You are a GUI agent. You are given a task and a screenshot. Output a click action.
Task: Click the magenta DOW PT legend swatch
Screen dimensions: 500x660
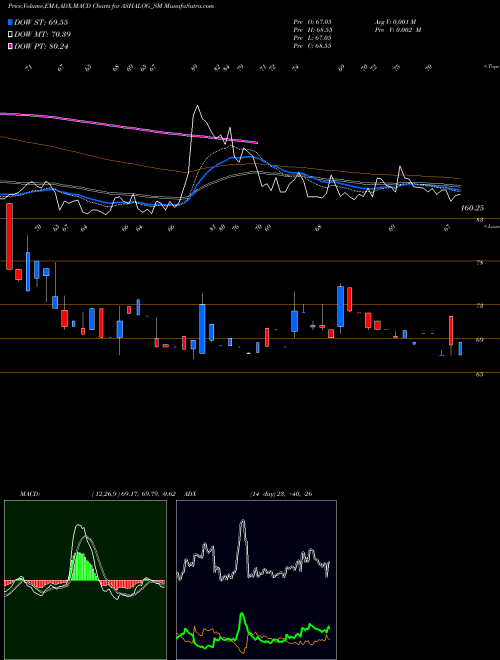(11, 46)
